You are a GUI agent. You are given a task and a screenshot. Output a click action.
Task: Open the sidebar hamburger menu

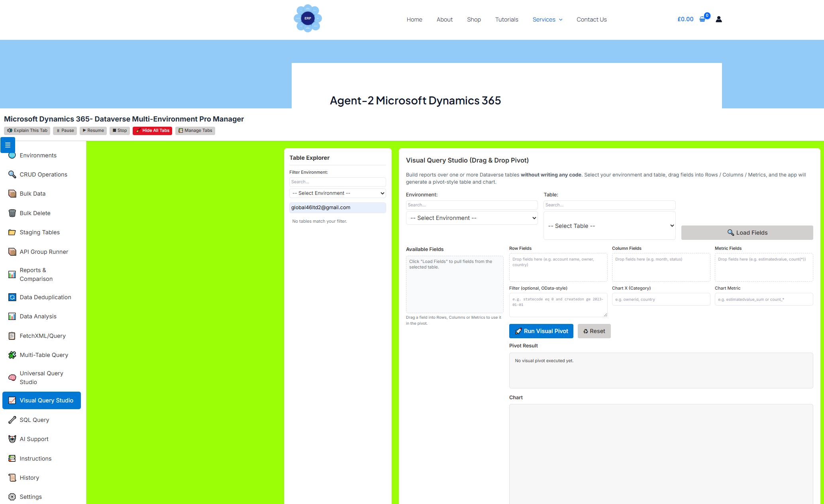[x=8, y=145]
